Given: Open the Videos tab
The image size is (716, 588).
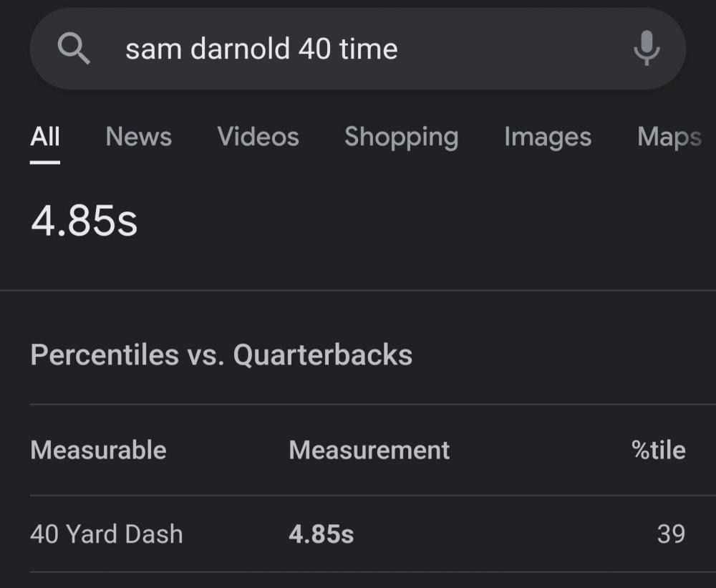Looking at the screenshot, I should click(258, 136).
